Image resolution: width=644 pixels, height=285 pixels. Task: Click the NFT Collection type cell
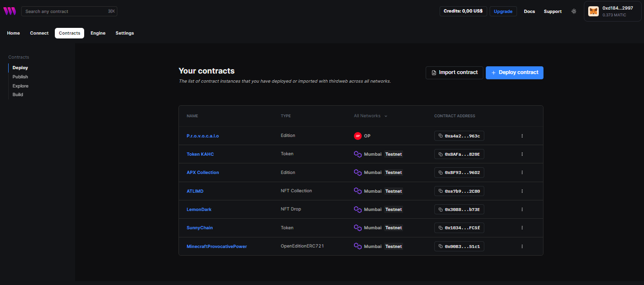[x=296, y=191]
